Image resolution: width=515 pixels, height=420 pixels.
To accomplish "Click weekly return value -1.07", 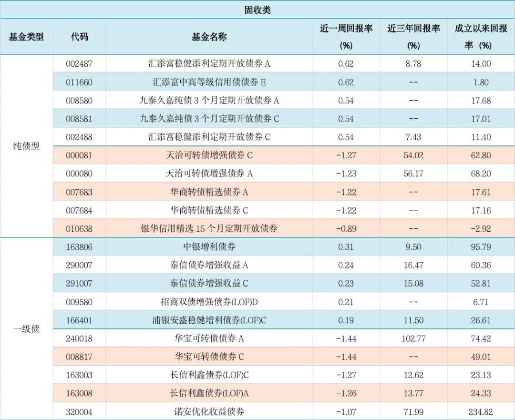I will tap(346, 412).
